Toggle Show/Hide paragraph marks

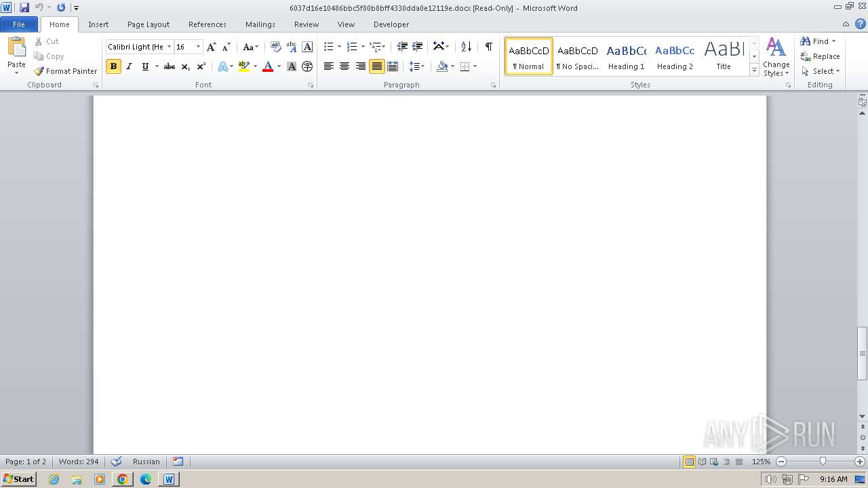click(x=488, y=47)
